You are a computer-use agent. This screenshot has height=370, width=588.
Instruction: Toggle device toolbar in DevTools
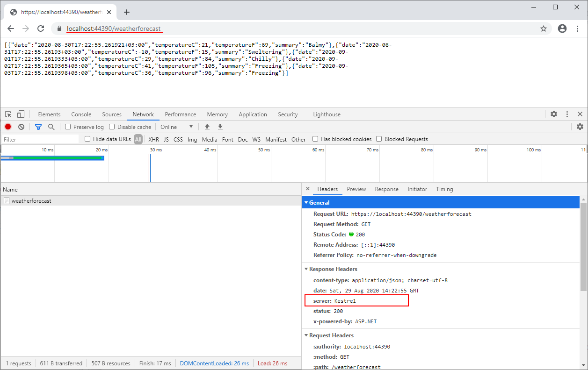[21, 114]
